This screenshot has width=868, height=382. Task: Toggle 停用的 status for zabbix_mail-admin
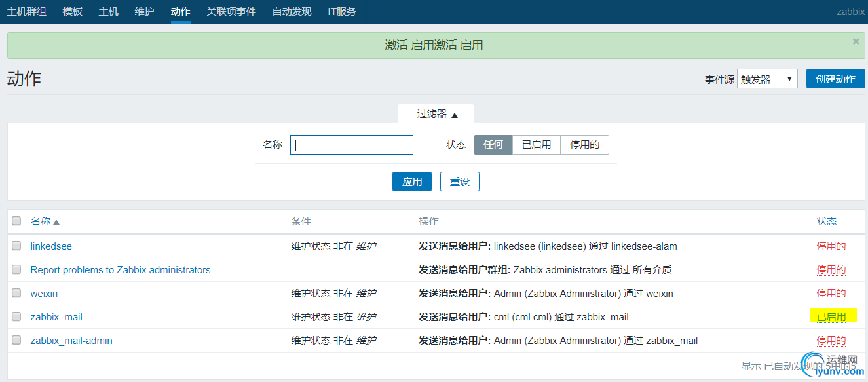click(831, 341)
